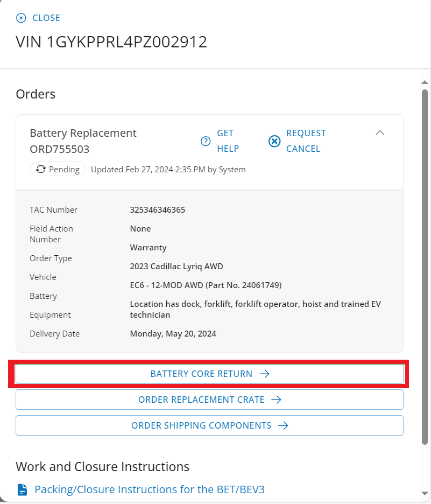Click the scrollbar up arrow
Screen dimensions: 431x504
coord(425,82)
